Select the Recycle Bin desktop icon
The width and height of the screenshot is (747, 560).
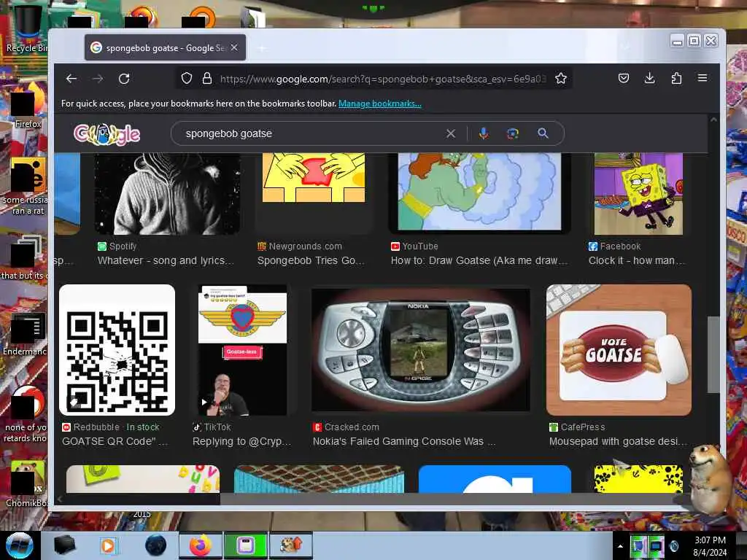pyautogui.click(x=27, y=28)
